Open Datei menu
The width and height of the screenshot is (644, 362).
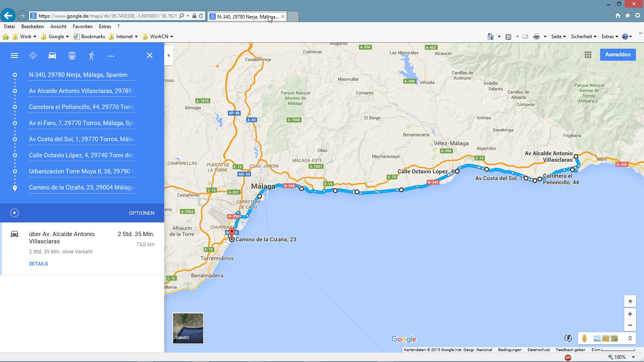tap(9, 27)
